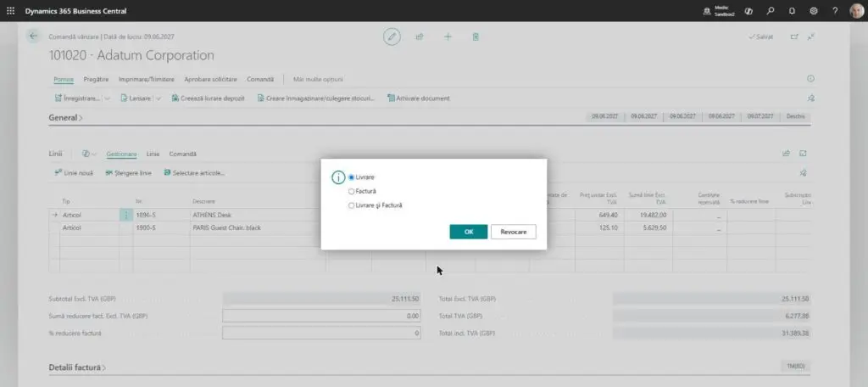Switch to the Pregătire tab
Screen dimensions: 868x387
96,79
